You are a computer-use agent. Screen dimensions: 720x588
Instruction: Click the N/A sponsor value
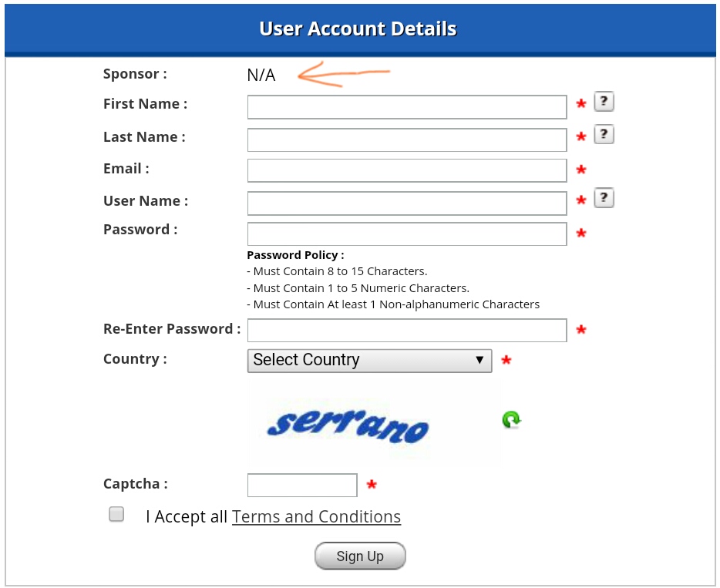[261, 75]
